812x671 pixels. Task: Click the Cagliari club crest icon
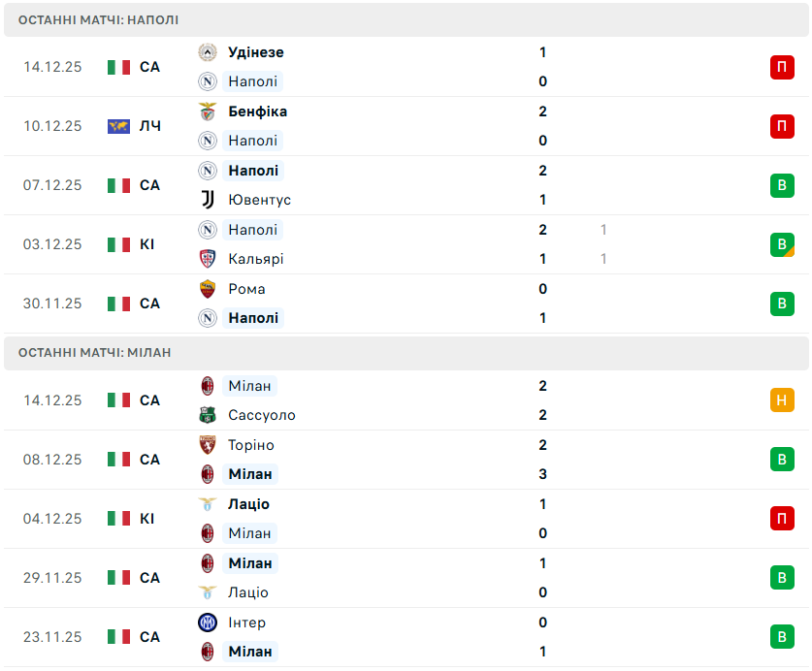[x=207, y=259]
